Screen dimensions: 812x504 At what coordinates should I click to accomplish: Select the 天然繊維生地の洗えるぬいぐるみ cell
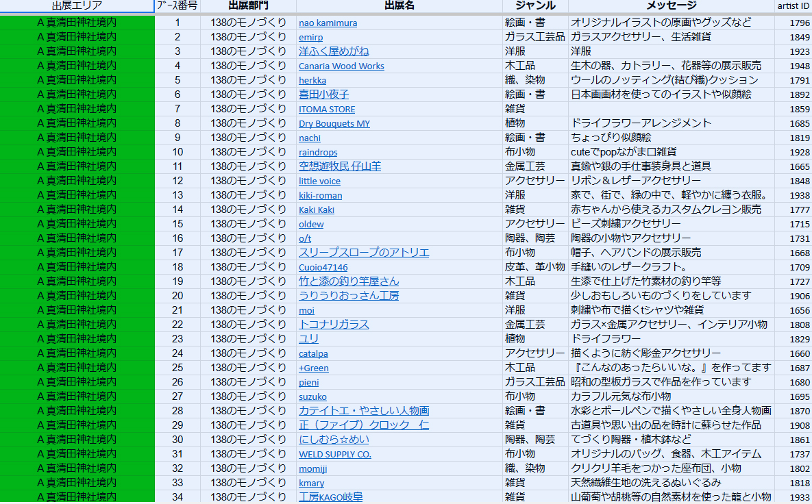(671, 482)
